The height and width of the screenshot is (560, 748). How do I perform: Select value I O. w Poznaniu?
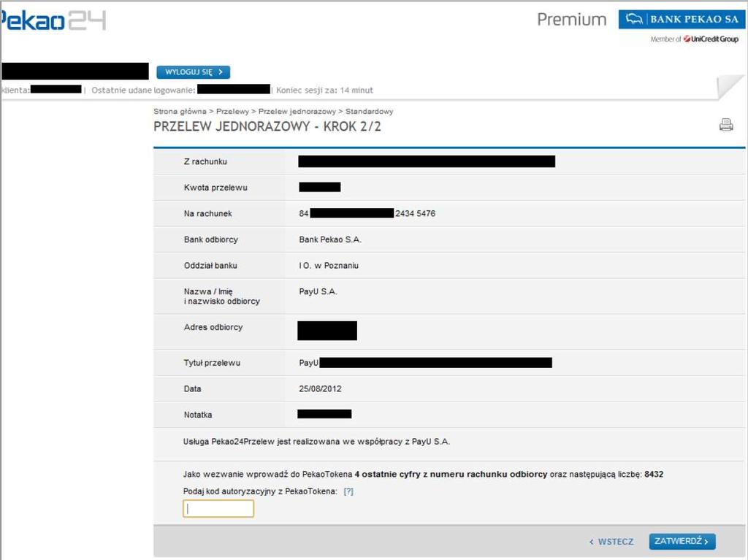tap(329, 266)
